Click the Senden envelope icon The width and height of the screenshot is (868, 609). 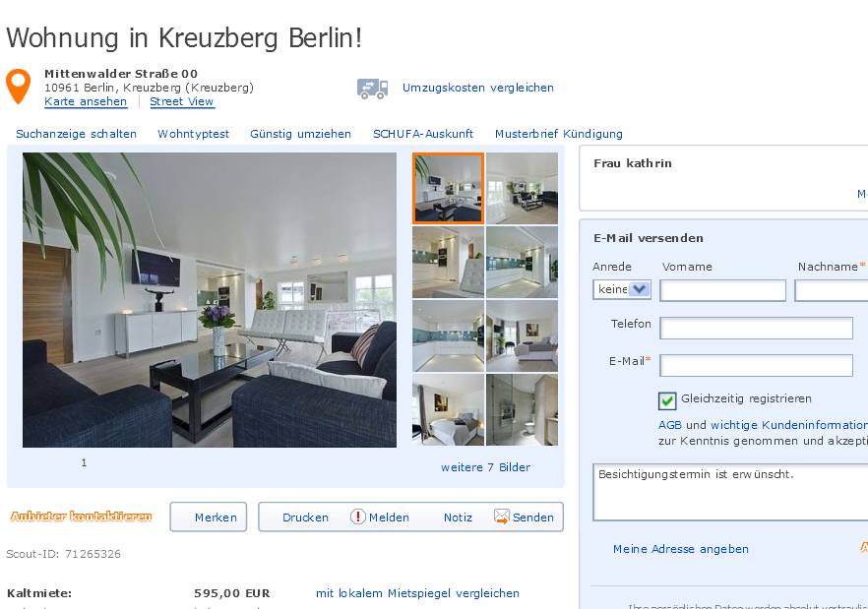coord(502,517)
